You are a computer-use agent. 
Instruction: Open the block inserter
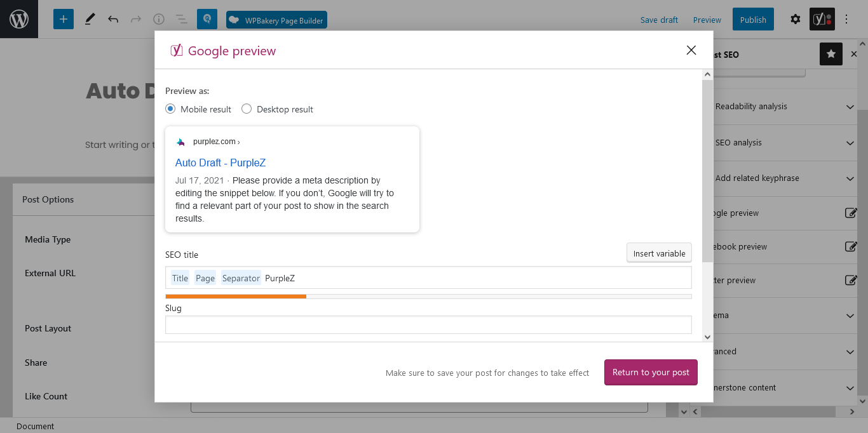pyautogui.click(x=63, y=19)
